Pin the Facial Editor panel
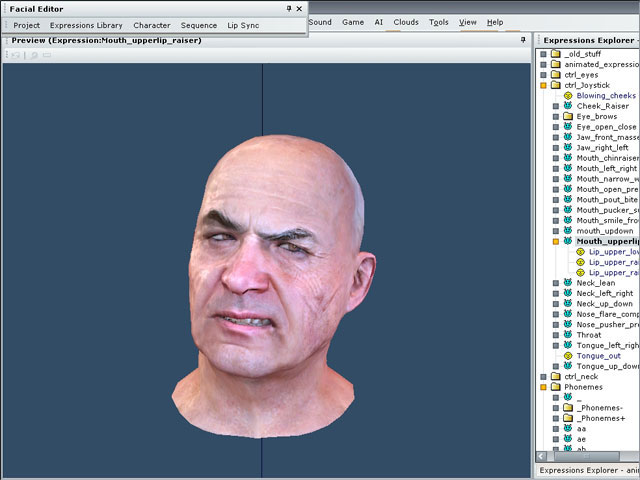 coord(289,8)
